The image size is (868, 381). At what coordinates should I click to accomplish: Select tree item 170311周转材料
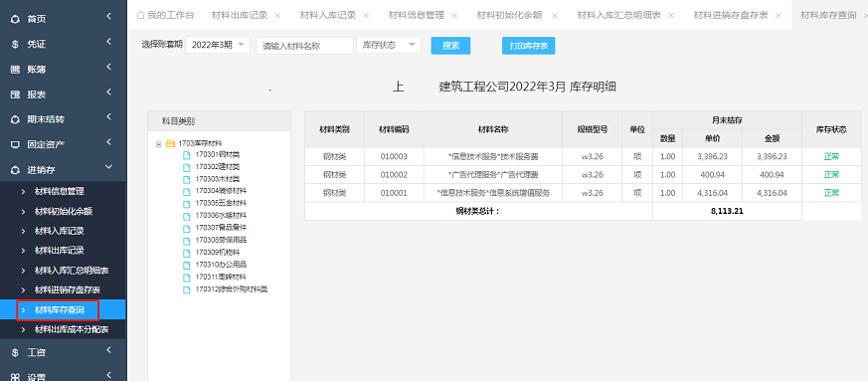pyautogui.click(x=221, y=277)
